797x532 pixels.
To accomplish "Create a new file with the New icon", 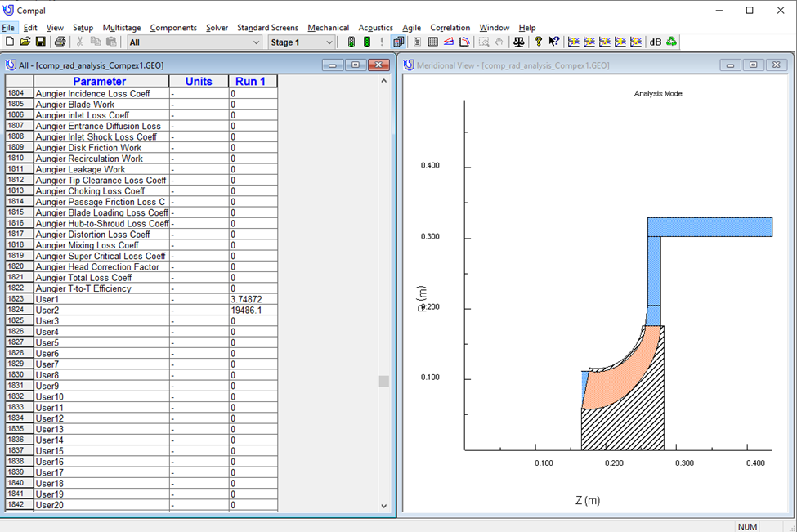I will [9, 42].
